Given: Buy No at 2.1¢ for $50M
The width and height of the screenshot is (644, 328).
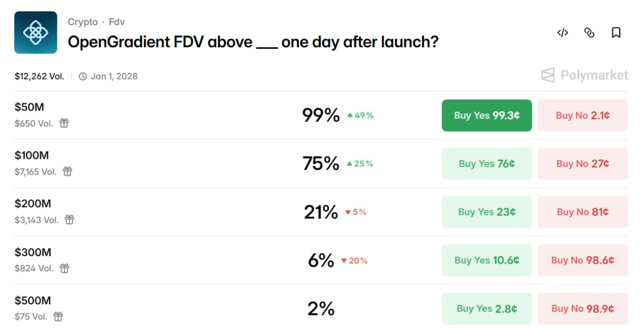Looking at the screenshot, I should tap(583, 115).
